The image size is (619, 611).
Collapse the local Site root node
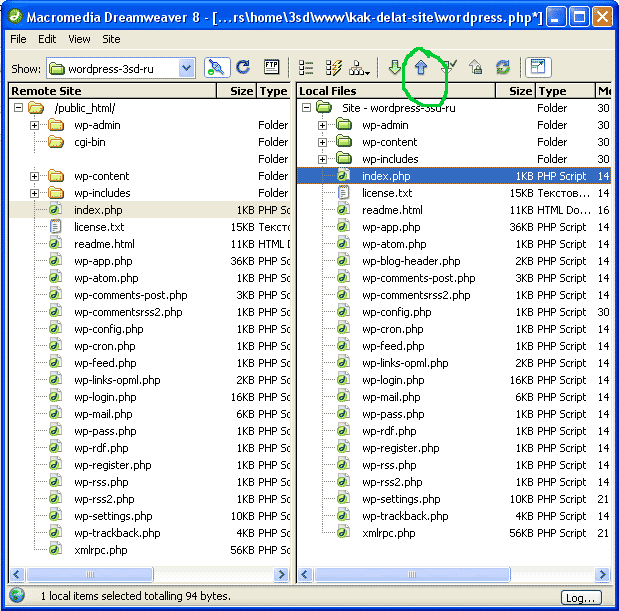point(306,108)
